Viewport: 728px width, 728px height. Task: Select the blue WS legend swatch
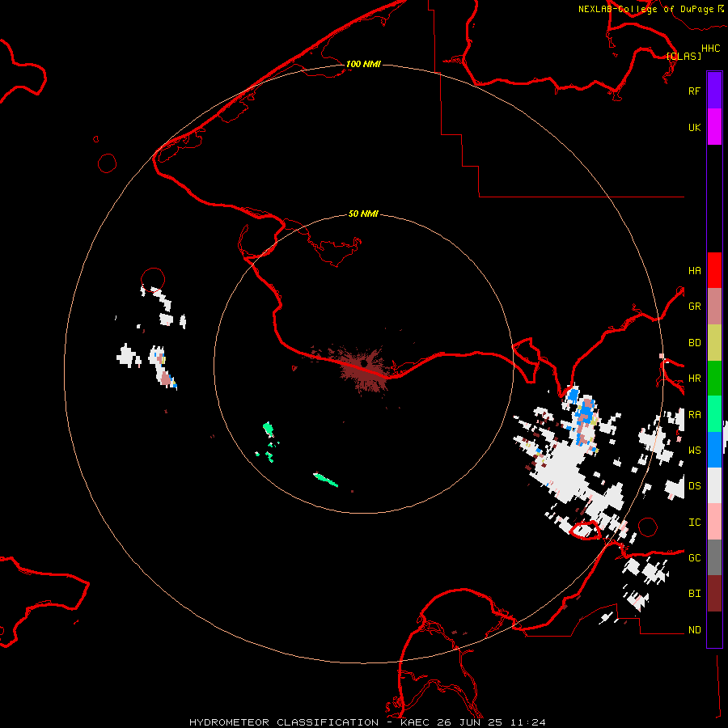point(714,450)
